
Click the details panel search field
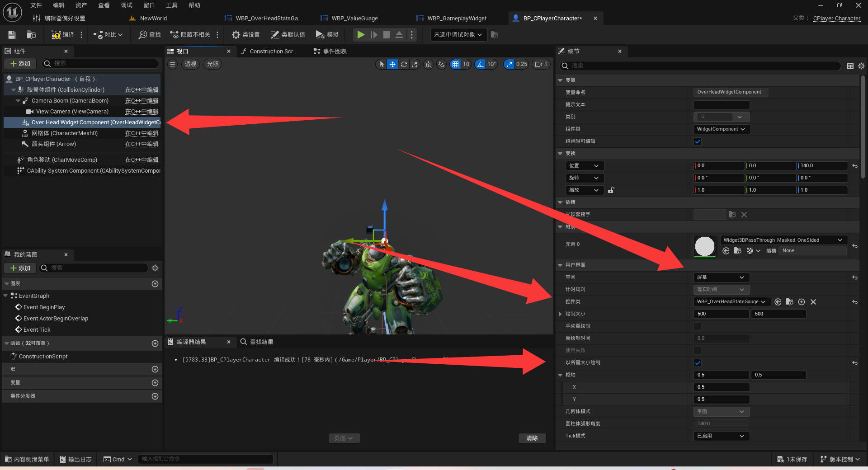pos(700,66)
